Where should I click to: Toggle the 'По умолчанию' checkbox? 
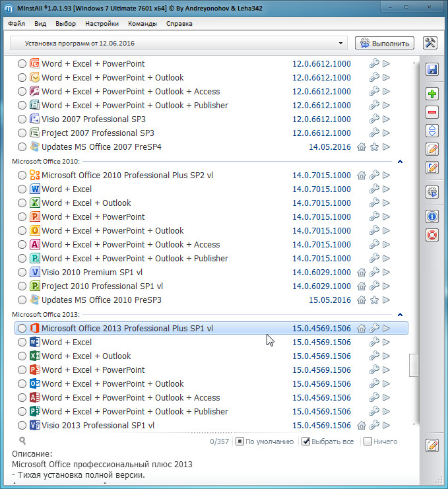point(240,441)
